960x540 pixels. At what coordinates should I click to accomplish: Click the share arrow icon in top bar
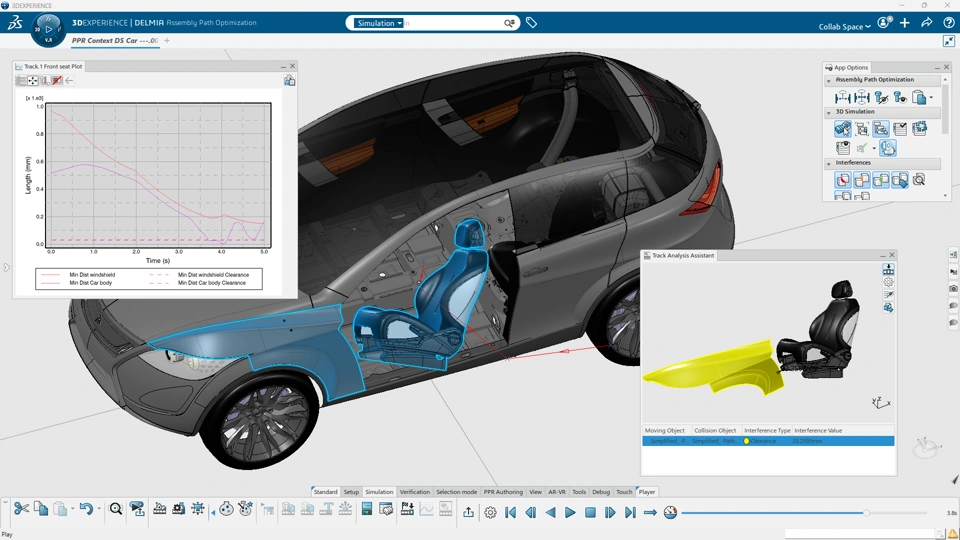click(927, 23)
